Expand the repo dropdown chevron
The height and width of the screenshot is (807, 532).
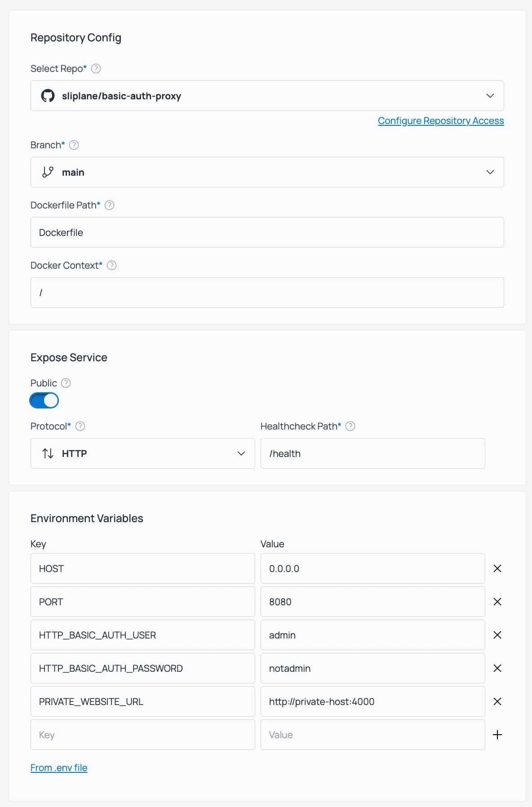(490, 96)
